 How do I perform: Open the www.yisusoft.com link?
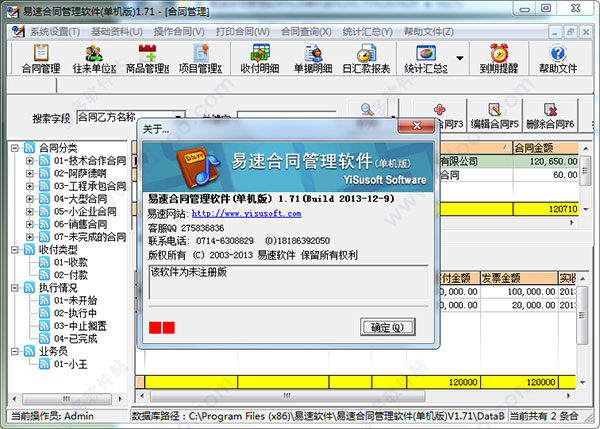point(246,214)
